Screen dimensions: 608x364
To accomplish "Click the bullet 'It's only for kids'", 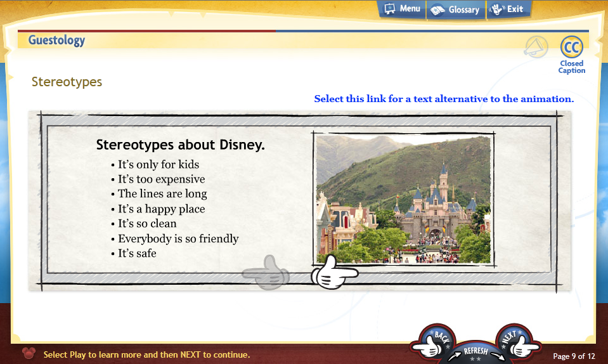I will pyautogui.click(x=155, y=164).
